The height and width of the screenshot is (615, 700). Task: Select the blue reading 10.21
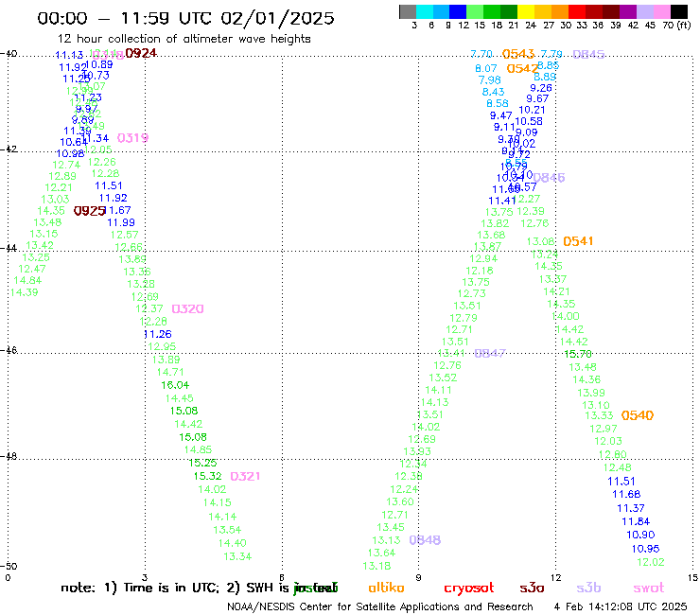pyautogui.click(x=532, y=110)
